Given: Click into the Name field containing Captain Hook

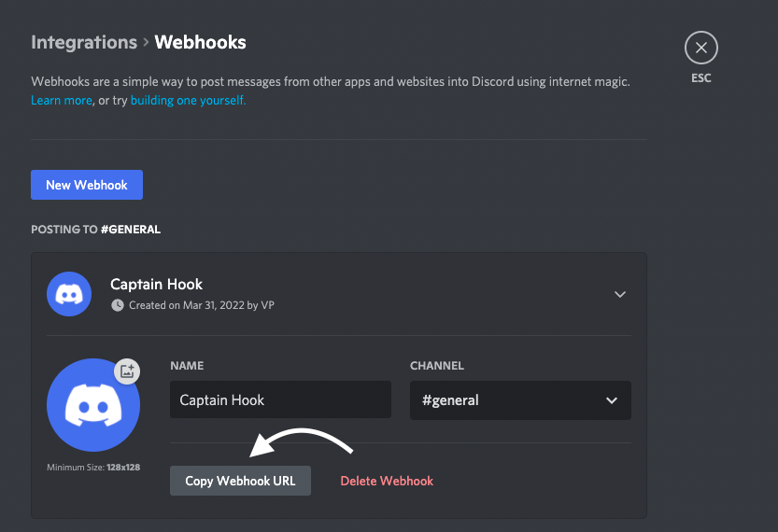Looking at the screenshot, I should [x=280, y=399].
